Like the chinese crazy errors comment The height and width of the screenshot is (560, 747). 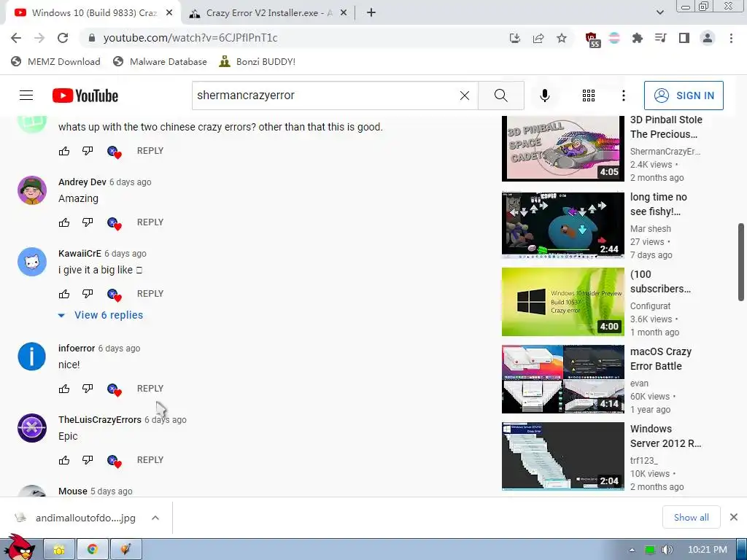[64, 151]
